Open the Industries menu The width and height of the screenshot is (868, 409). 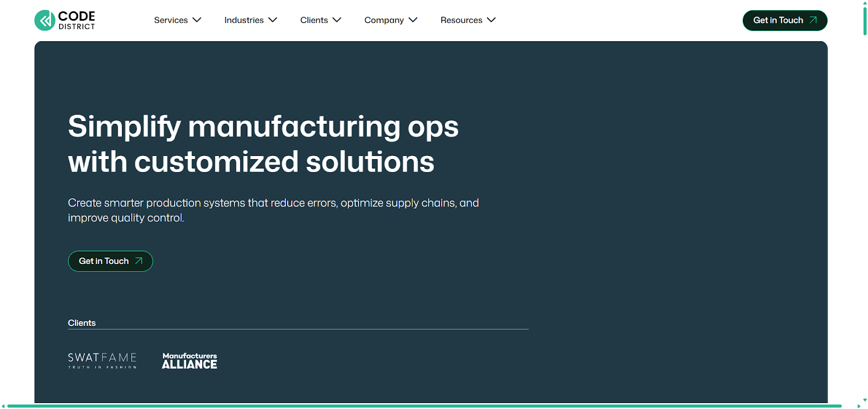point(244,20)
